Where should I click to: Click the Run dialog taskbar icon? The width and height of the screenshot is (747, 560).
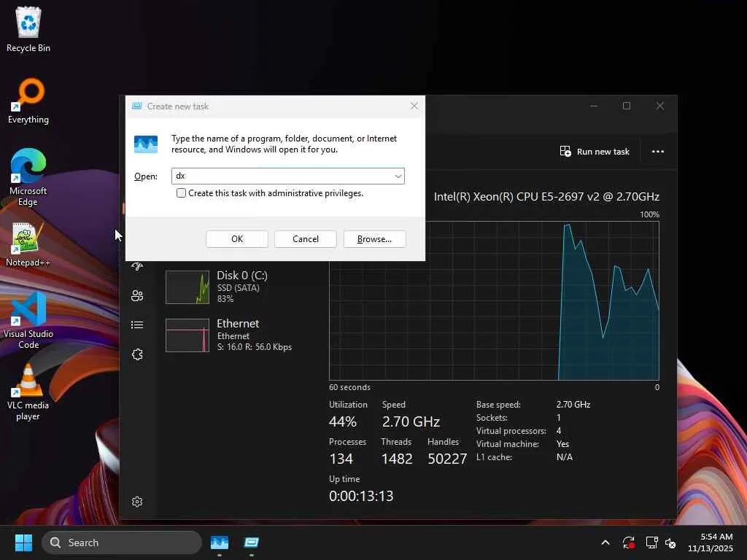252,542
